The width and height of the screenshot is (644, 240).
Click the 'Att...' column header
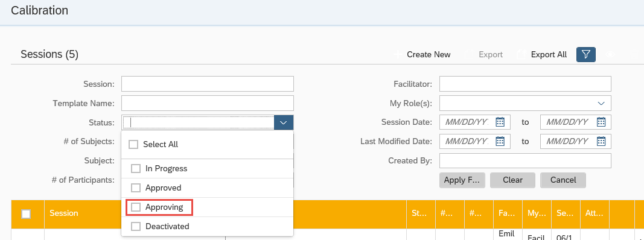[595, 213]
